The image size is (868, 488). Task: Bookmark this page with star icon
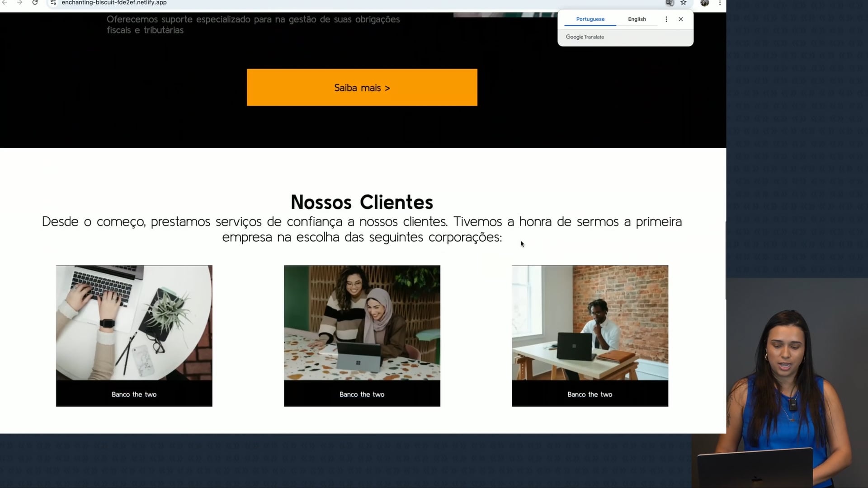click(684, 3)
